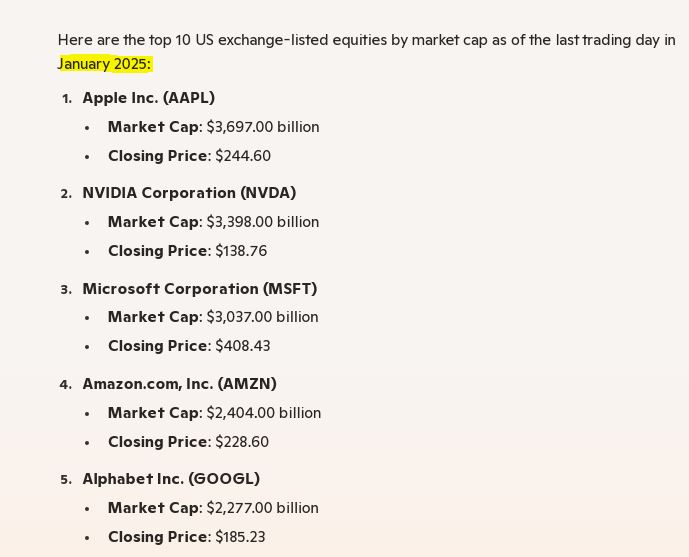This screenshot has width=689, height=557.
Task: Select Alphabet's market cap $2,277.00 billion
Action: coord(262,508)
